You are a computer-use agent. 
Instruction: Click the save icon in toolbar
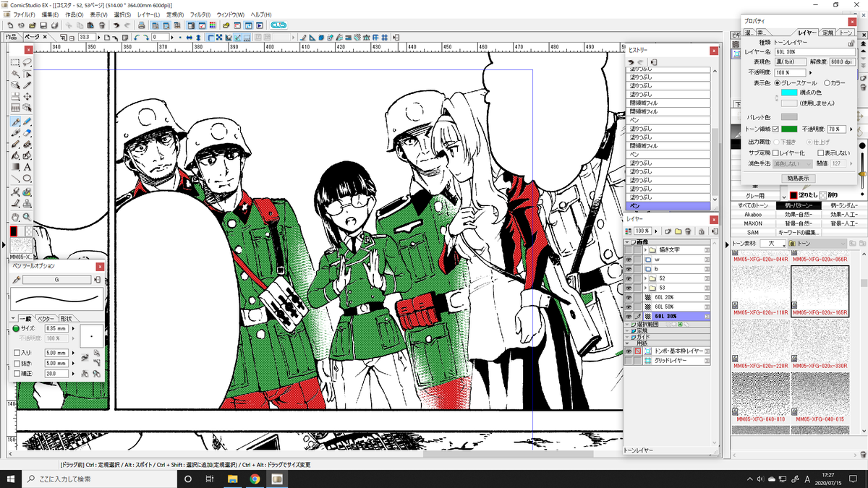(43, 25)
